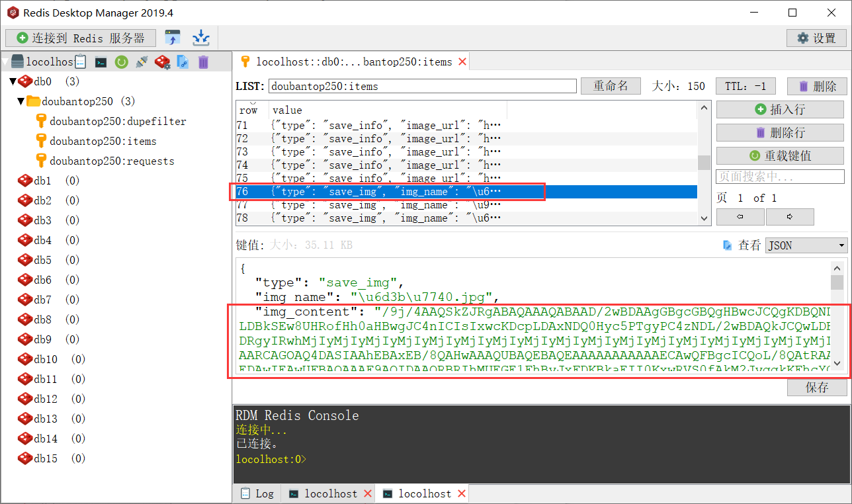Click the 保存 save button
Screen dimensions: 852x504
point(817,388)
